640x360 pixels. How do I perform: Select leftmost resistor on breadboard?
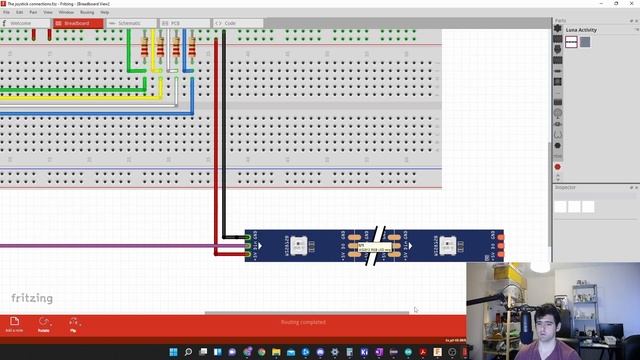pos(144,47)
